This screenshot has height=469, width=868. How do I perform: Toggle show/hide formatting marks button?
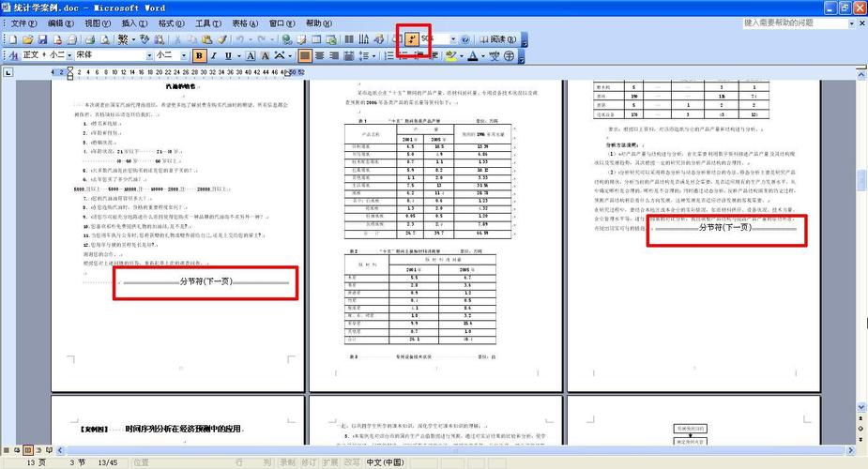[412, 39]
